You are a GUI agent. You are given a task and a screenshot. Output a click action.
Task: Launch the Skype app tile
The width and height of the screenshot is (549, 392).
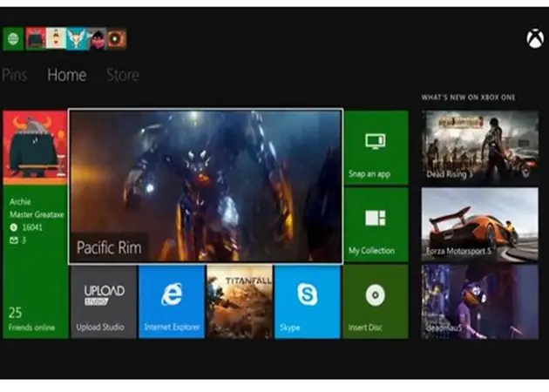point(308,301)
